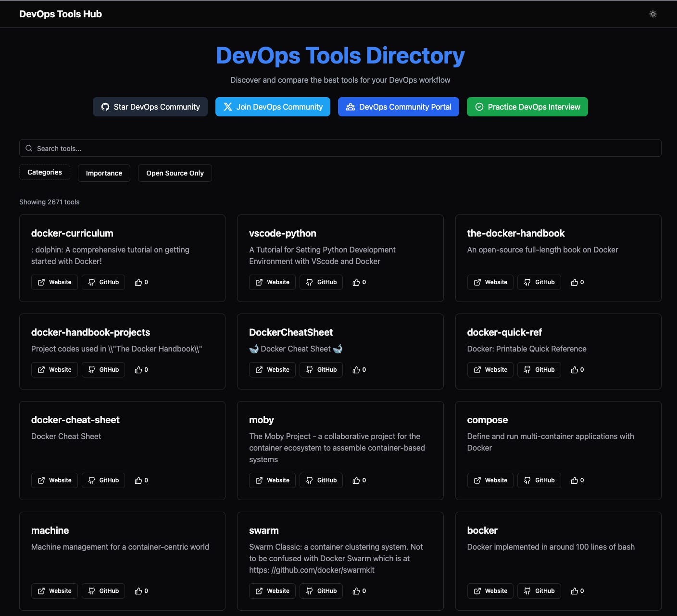Open the Categories filter dropdown
The width and height of the screenshot is (677, 616).
45,172
